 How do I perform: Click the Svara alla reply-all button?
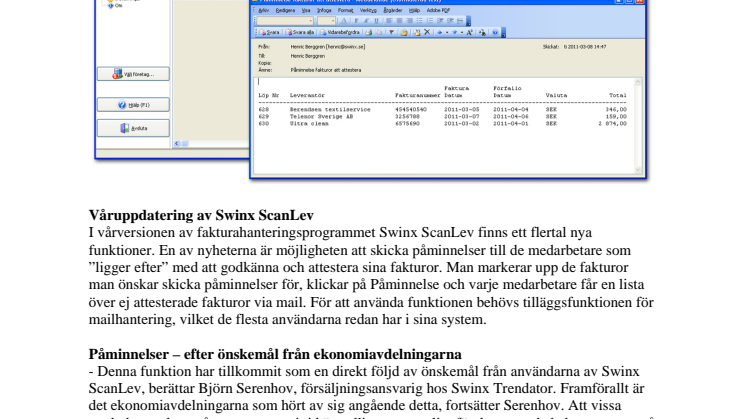(300, 32)
